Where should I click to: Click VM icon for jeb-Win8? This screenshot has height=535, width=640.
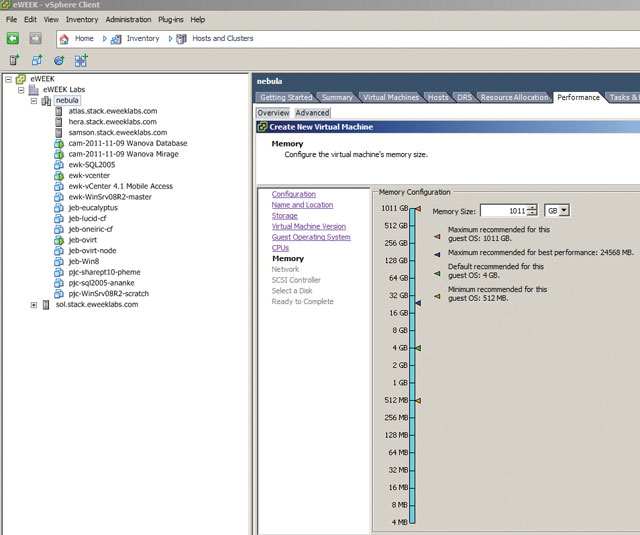[59, 261]
